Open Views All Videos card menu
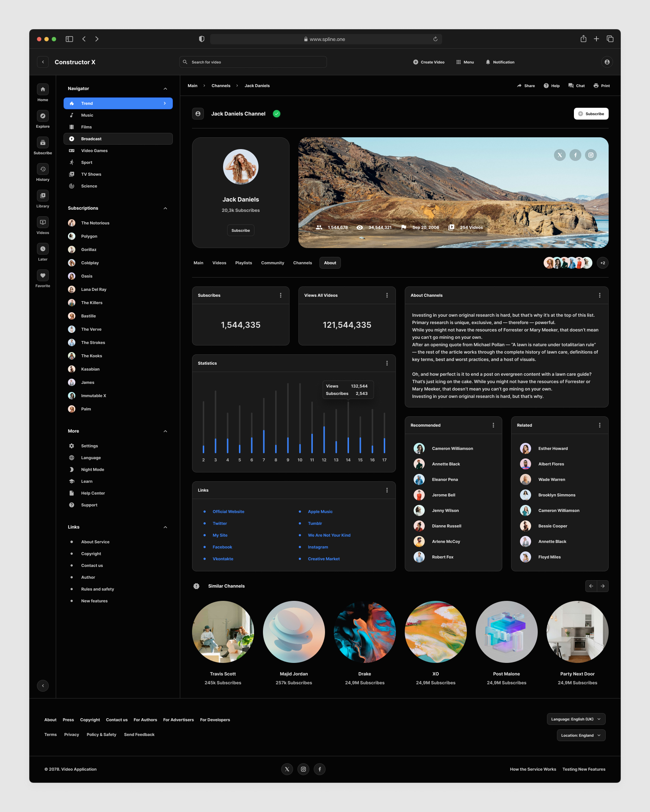Viewport: 650px width, 812px height. coord(387,295)
